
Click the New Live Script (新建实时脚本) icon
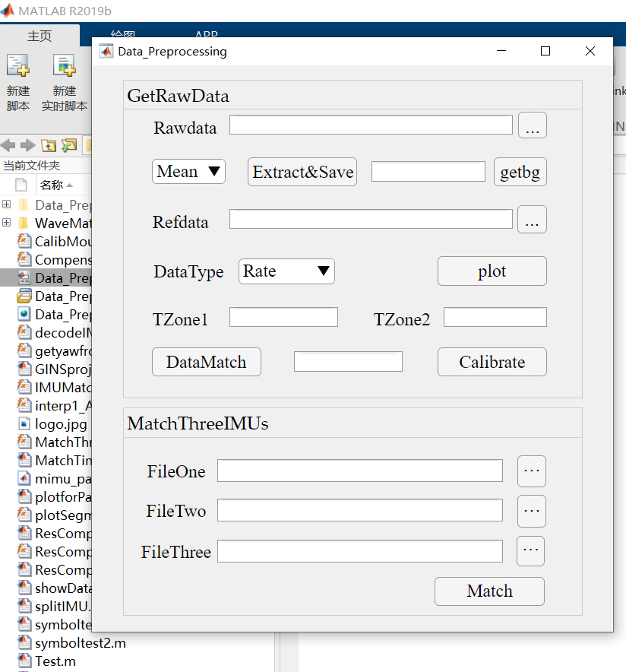pyautogui.click(x=64, y=72)
